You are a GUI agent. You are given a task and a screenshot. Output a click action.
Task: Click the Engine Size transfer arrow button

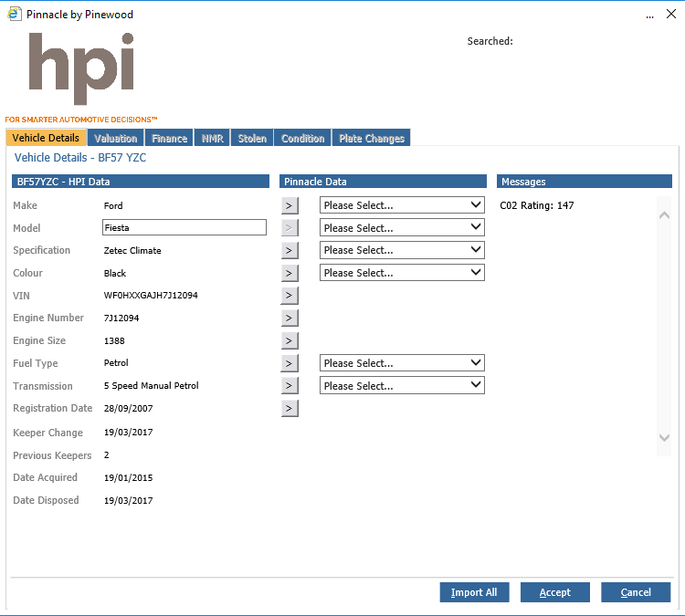[x=290, y=341]
